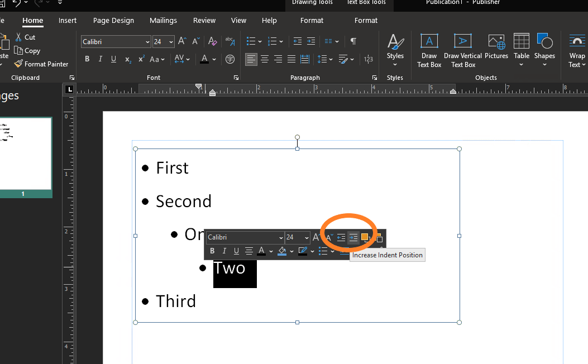The height and width of the screenshot is (364, 588).
Task: Open the Review tab
Action: (204, 21)
